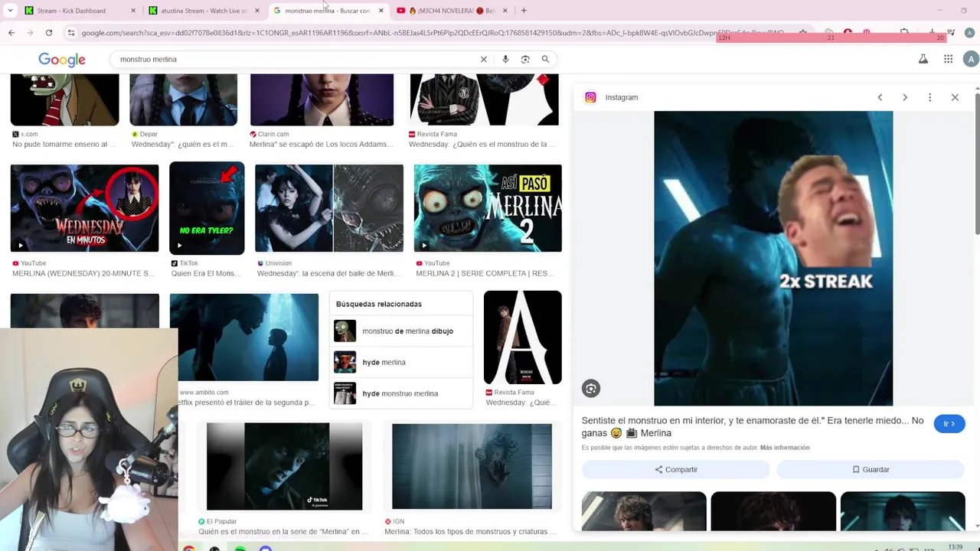Close the Instagram image preview panel
Screen dimensions: 980x551
point(955,97)
